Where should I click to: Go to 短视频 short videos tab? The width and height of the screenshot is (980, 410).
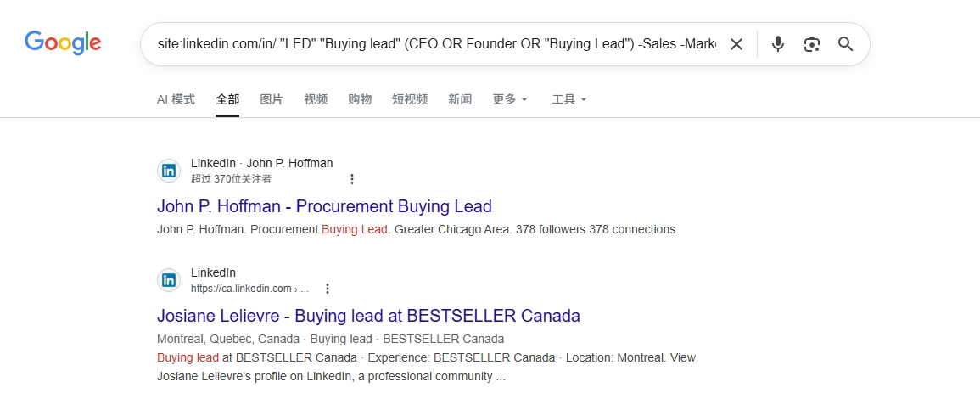(x=410, y=99)
